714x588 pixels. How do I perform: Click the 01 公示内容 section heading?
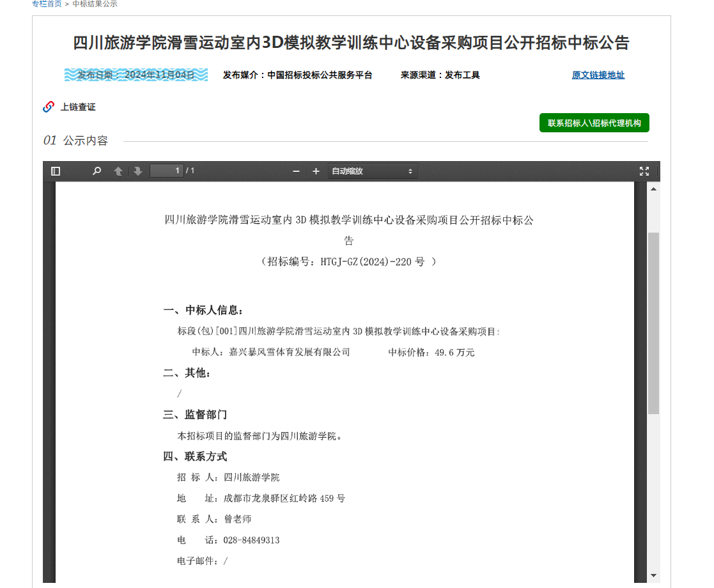(x=75, y=140)
